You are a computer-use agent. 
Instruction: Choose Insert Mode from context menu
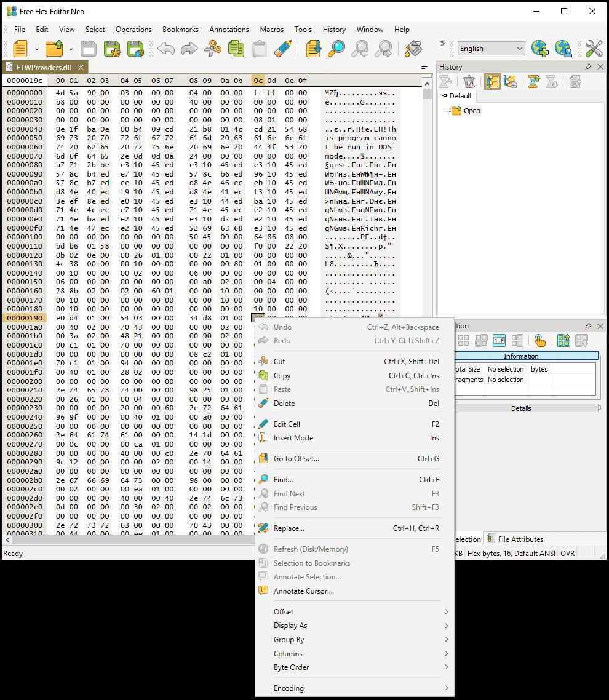(354, 438)
